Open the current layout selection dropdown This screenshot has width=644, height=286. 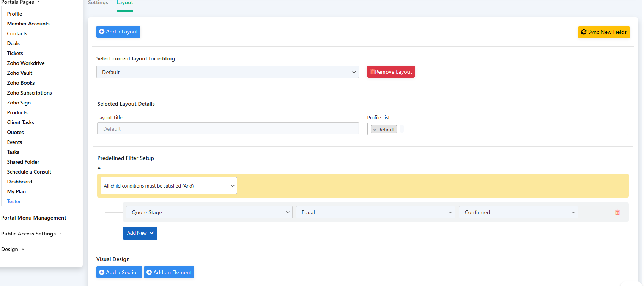point(227,72)
